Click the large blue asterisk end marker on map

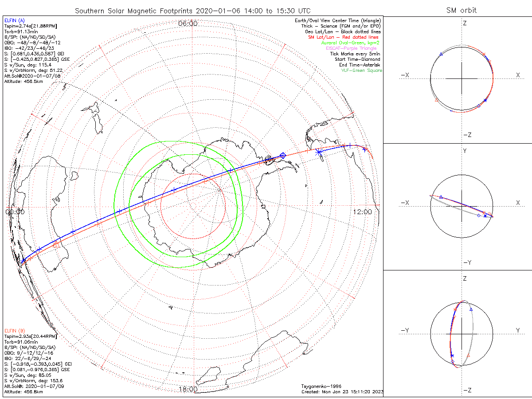click(319, 152)
